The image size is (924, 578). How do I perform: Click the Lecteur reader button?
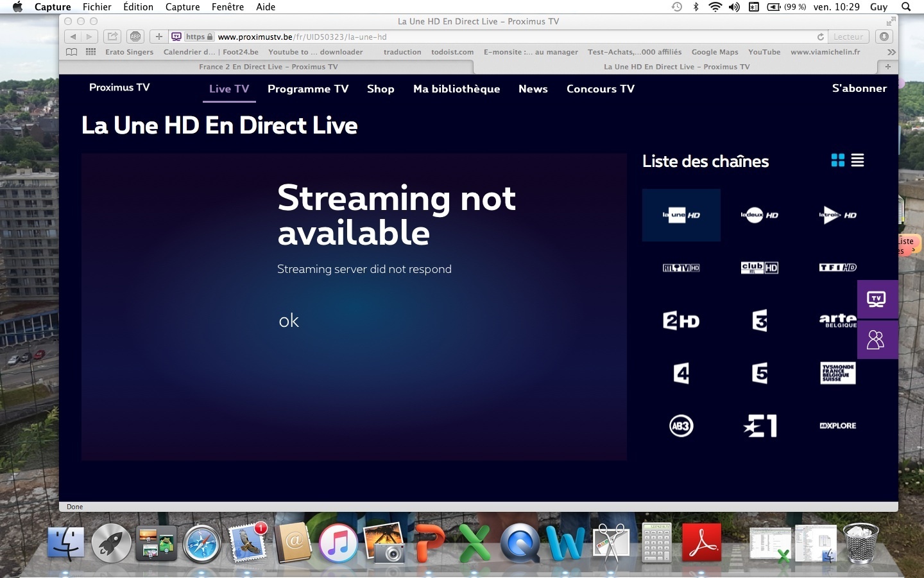(x=848, y=37)
